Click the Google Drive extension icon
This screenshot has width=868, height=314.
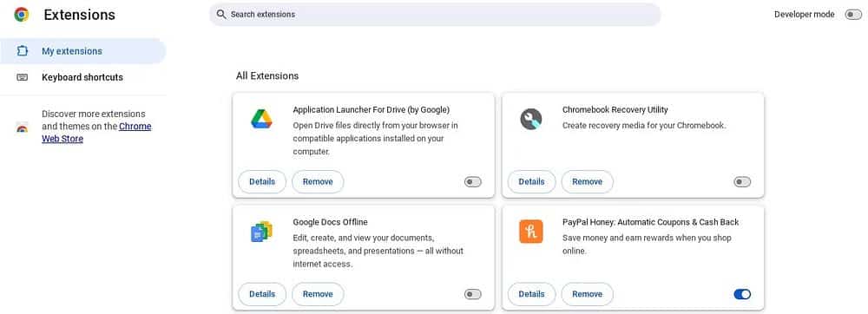point(261,119)
